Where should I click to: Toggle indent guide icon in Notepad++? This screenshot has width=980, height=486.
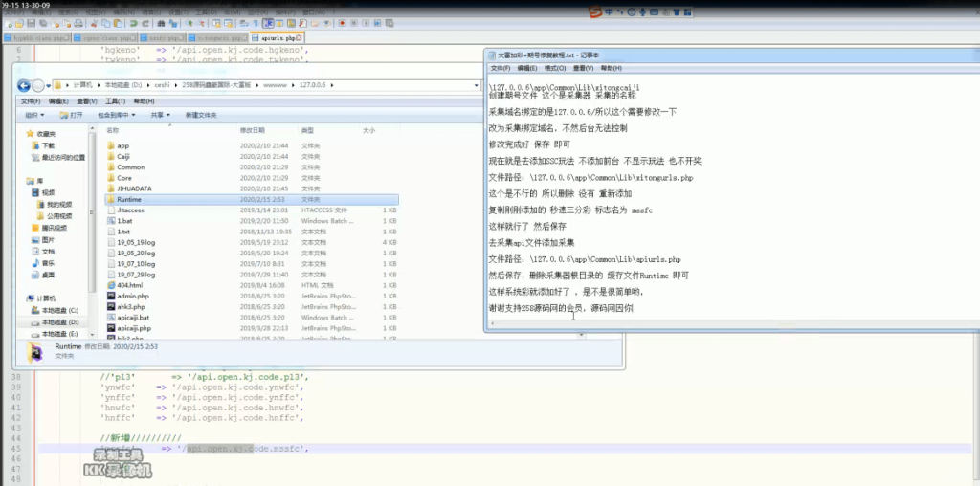(x=268, y=23)
